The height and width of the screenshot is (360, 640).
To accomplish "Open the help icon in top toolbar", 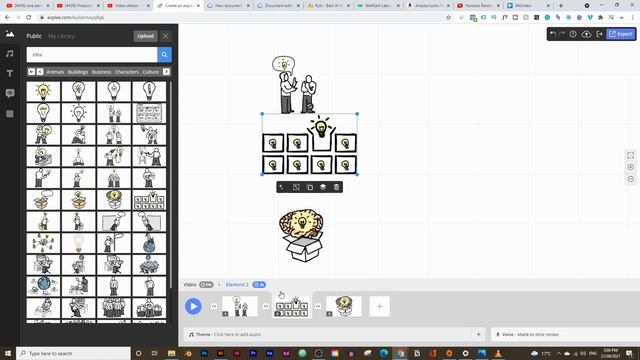I will 573,34.
